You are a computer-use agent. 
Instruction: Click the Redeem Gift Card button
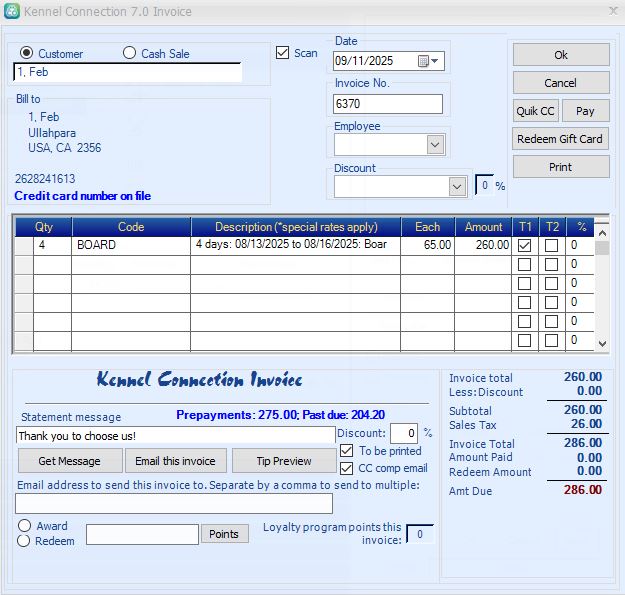coord(561,139)
